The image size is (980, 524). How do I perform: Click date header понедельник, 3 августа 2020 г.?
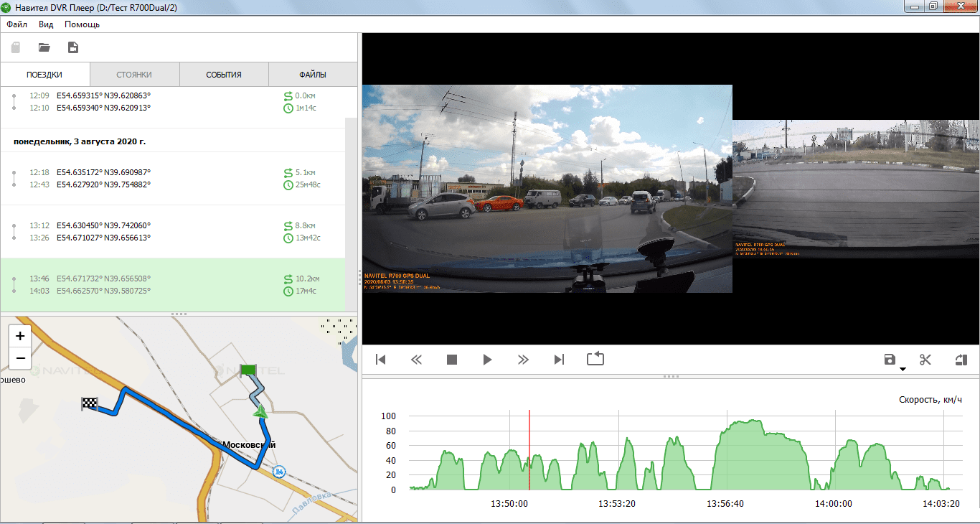tap(80, 141)
